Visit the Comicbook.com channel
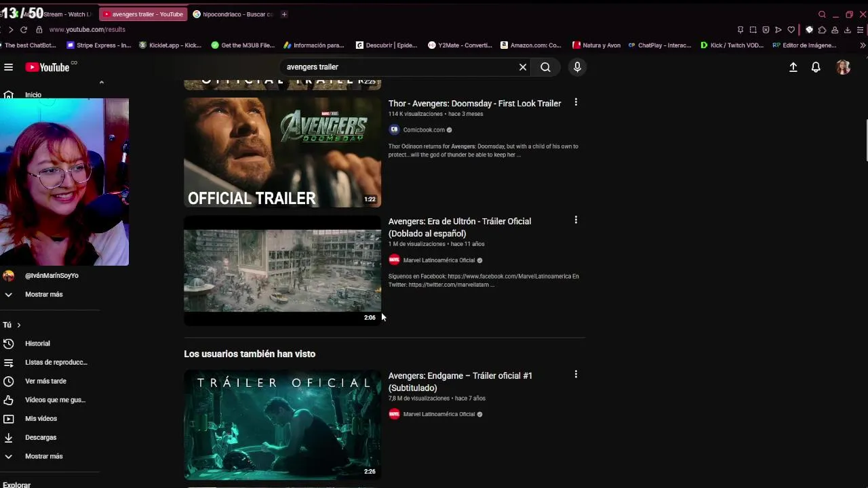 point(424,130)
